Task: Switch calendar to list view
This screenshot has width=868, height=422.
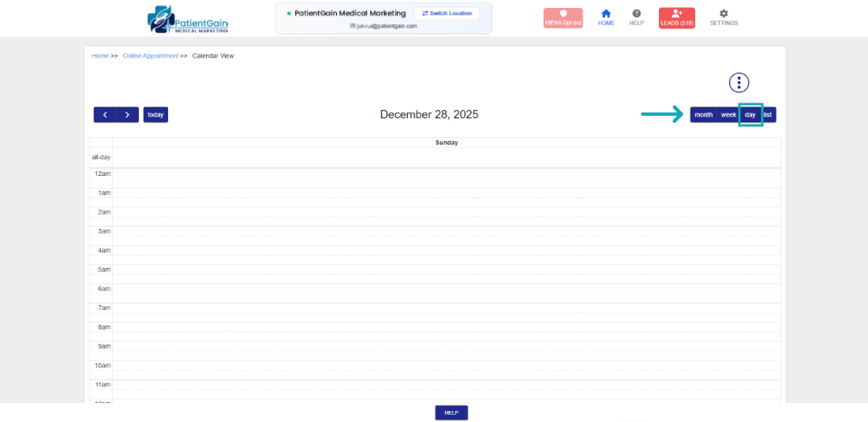Action: pos(769,114)
